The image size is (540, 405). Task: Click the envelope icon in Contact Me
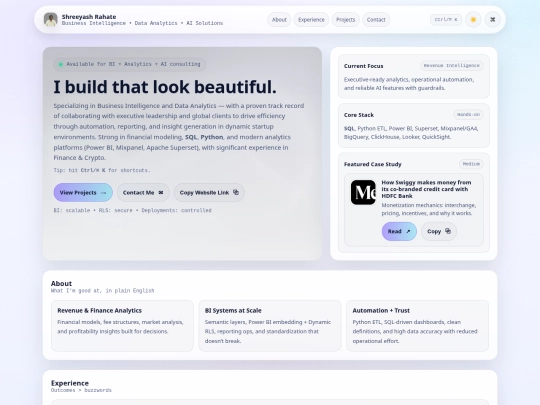(x=161, y=193)
